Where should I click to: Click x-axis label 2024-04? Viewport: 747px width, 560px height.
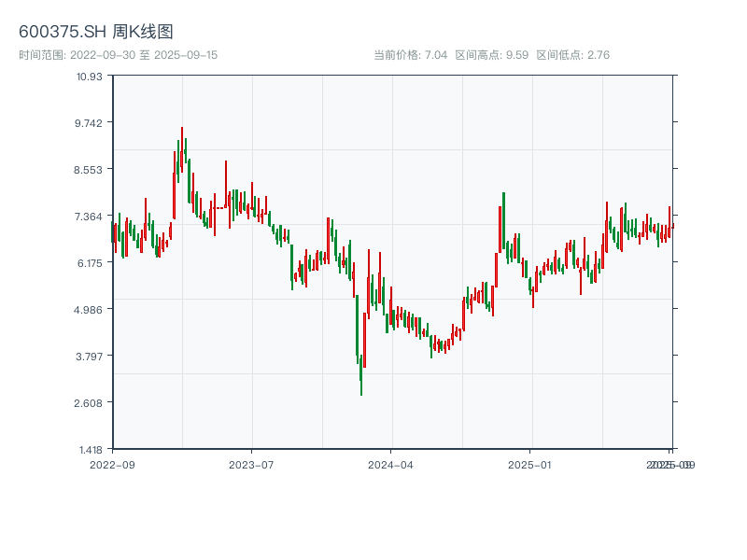pyautogui.click(x=390, y=465)
